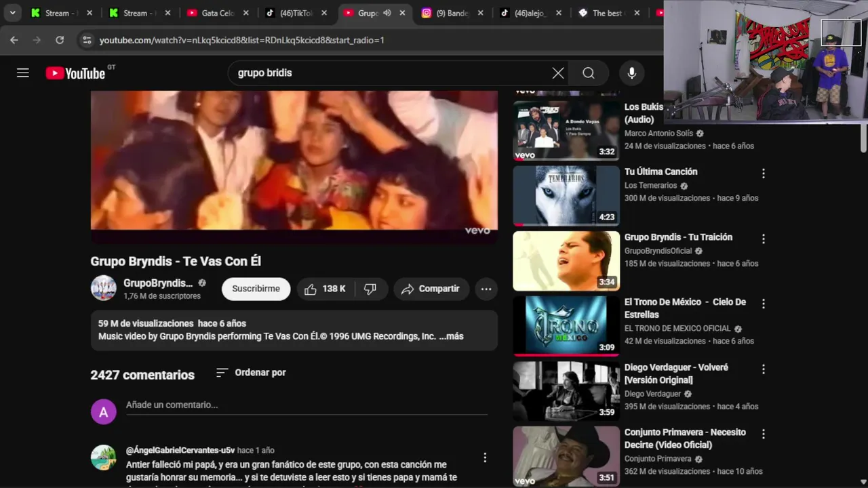Image resolution: width=868 pixels, height=488 pixels.
Task: Reload the page with refresh icon
Action: coord(60,40)
